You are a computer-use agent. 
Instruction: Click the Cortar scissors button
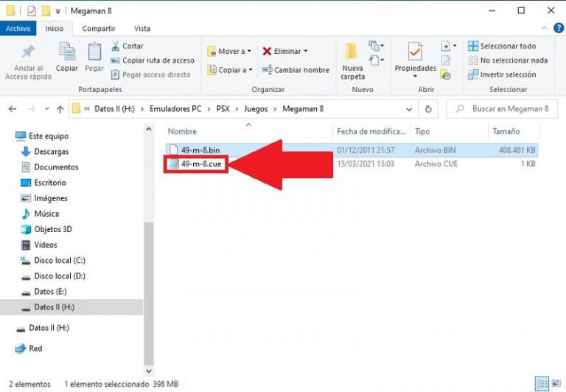(127, 46)
